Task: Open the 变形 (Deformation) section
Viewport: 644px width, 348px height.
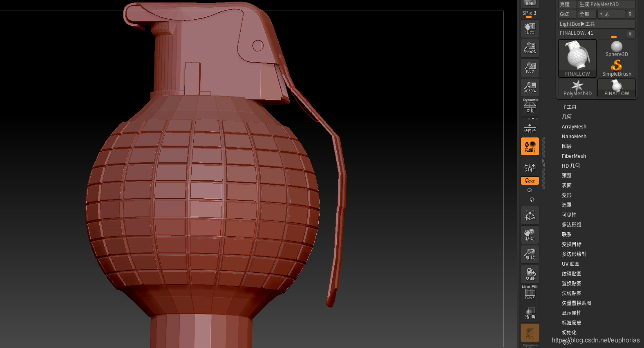Action: [x=567, y=195]
